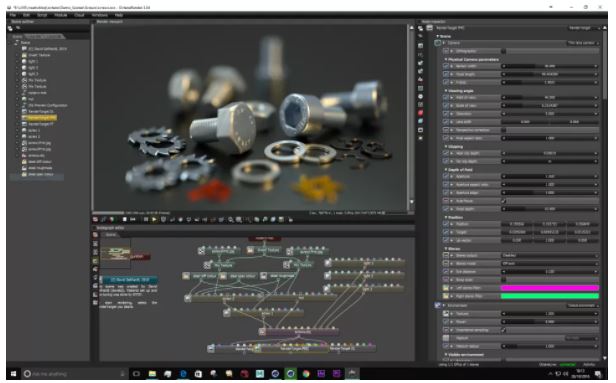Click the topmost icon in the node inspector sidebar

tap(421, 28)
